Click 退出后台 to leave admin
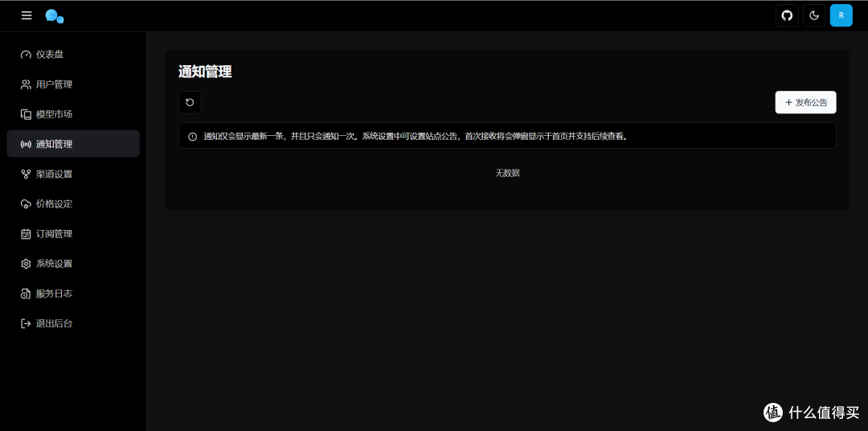 pos(73,323)
